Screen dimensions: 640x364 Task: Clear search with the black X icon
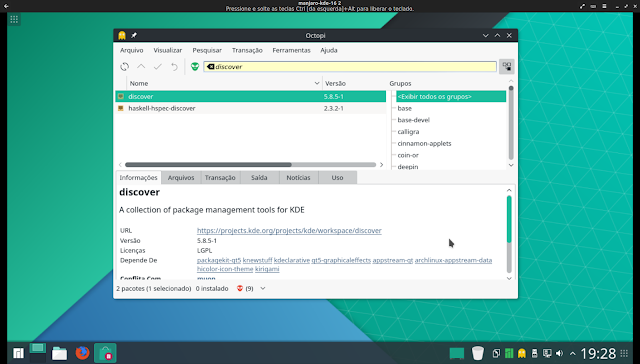(210, 67)
